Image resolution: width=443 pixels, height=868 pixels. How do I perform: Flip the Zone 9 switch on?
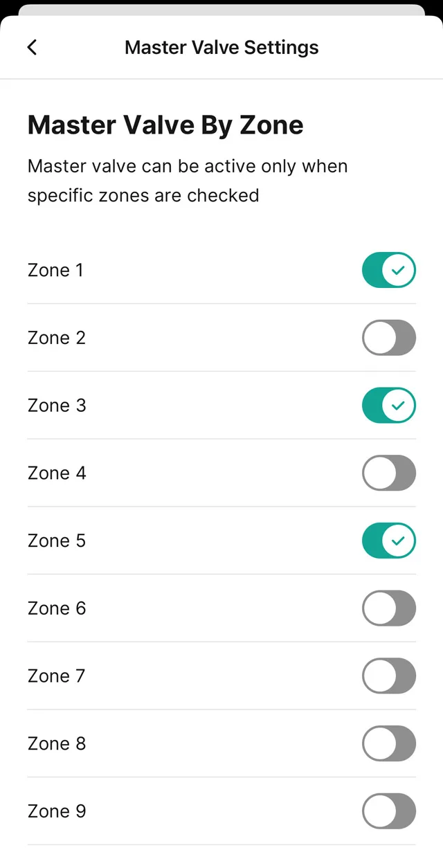point(388,811)
